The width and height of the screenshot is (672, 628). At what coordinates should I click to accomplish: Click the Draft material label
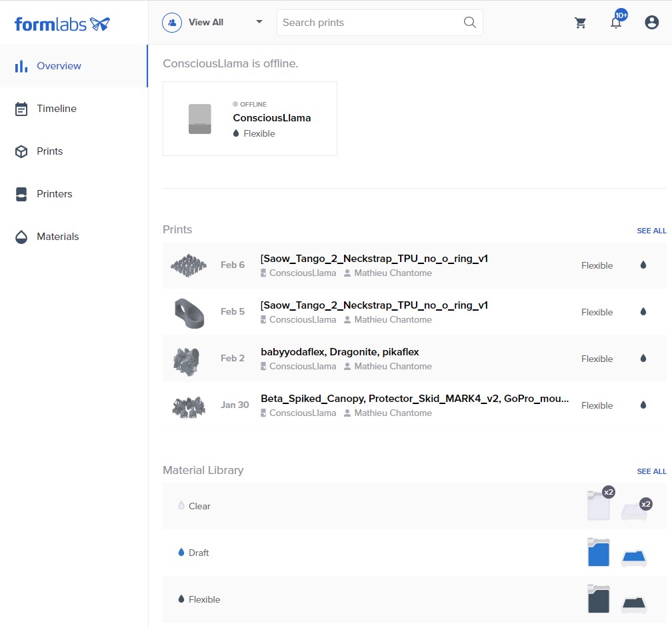point(199,553)
